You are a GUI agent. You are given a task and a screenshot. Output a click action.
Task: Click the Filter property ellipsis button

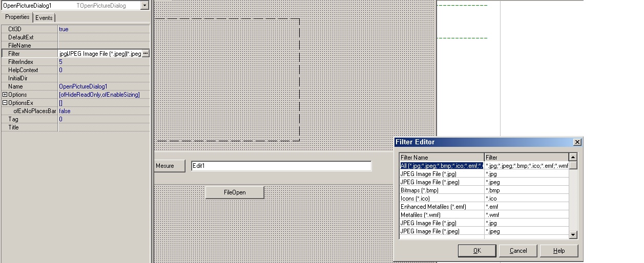tap(146, 53)
